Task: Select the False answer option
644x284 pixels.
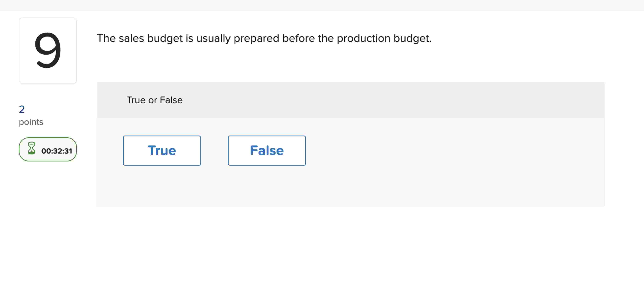Action: point(266,150)
